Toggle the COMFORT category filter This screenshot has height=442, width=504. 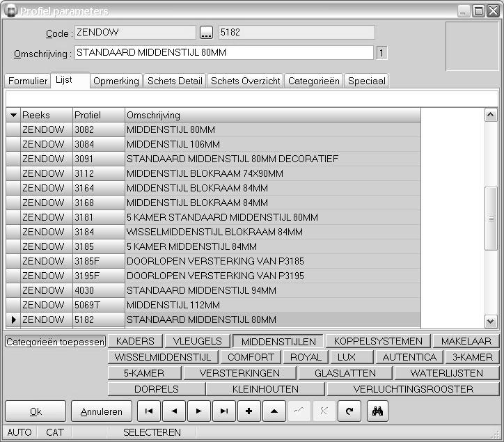pyautogui.click(x=251, y=357)
